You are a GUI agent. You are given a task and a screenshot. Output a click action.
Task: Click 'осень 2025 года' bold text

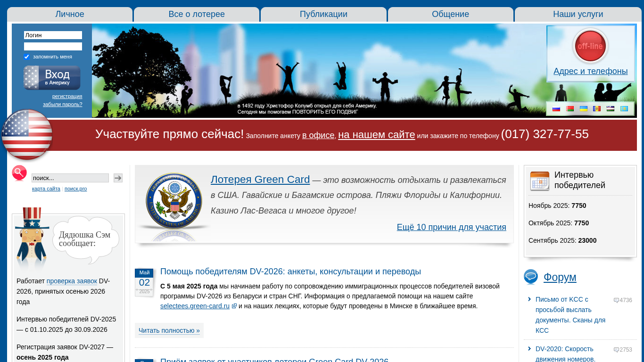(x=42, y=357)
